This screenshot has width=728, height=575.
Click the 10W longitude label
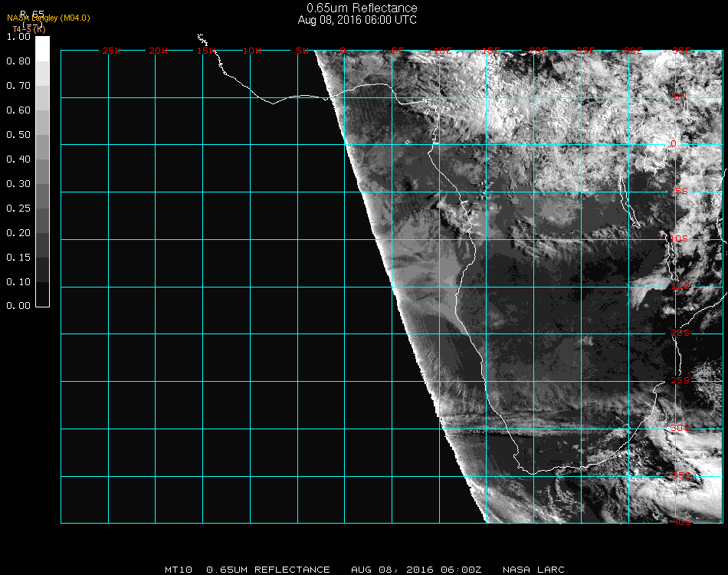(252, 51)
